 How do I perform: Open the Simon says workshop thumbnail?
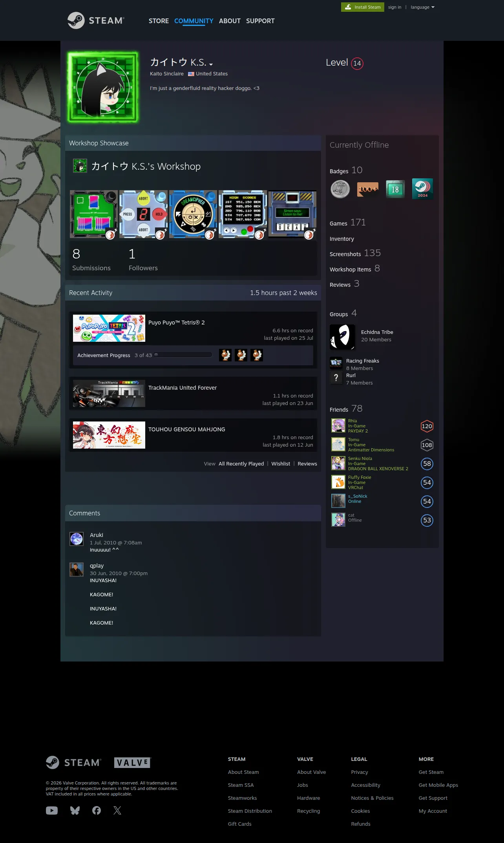tap(292, 214)
